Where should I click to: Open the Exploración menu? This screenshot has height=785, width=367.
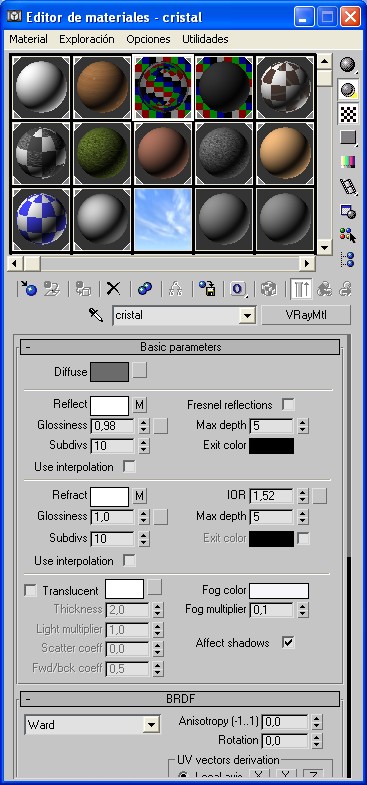pos(87,39)
